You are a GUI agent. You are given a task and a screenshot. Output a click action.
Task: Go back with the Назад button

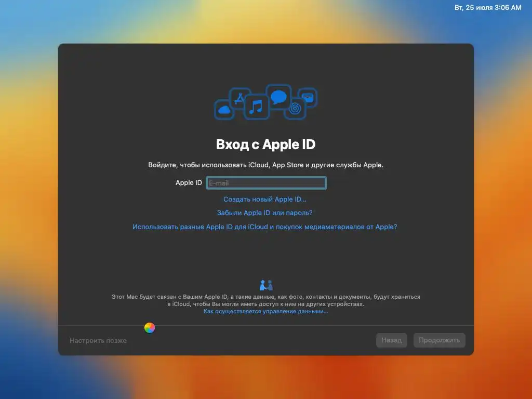coord(392,340)
